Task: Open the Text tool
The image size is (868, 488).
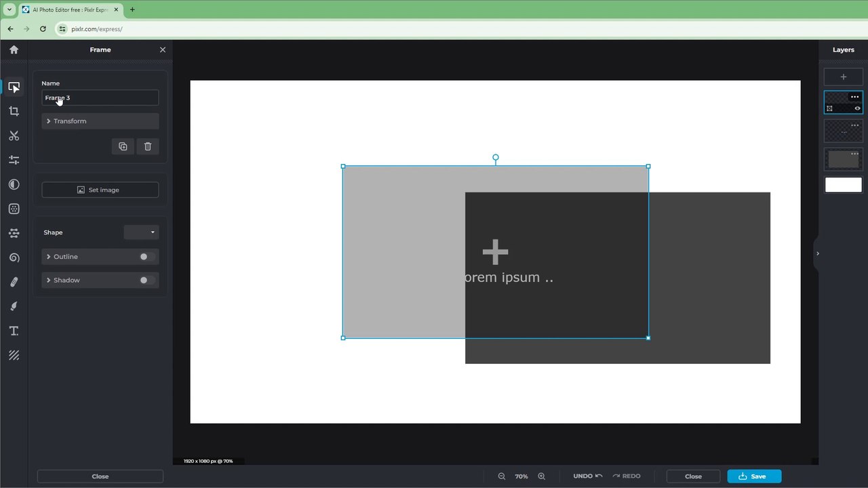Action: pos(14,331)
